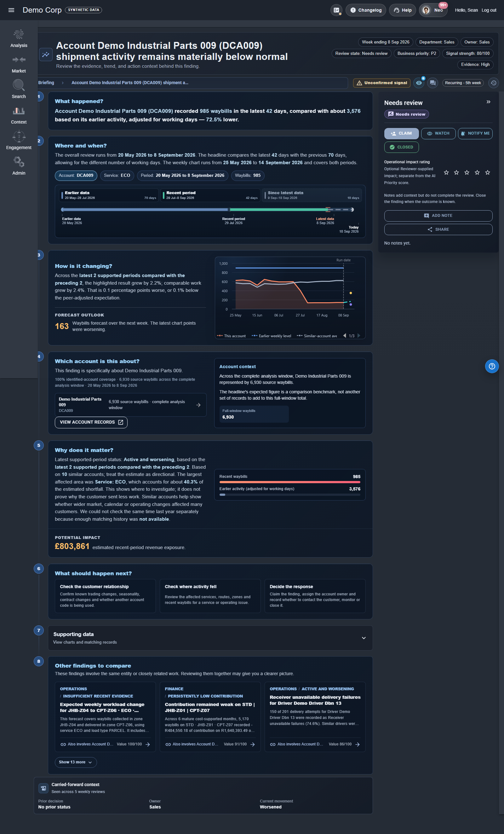This screenshot has height=834, width=504.
Task: Open Context in the sidebar
Action: pos(19,115)
